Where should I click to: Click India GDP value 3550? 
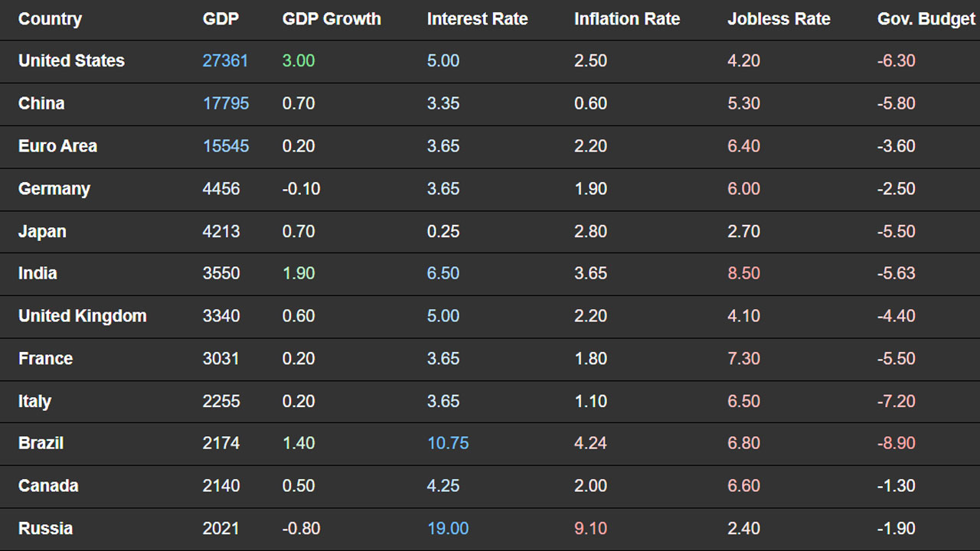tap(221, 273)
